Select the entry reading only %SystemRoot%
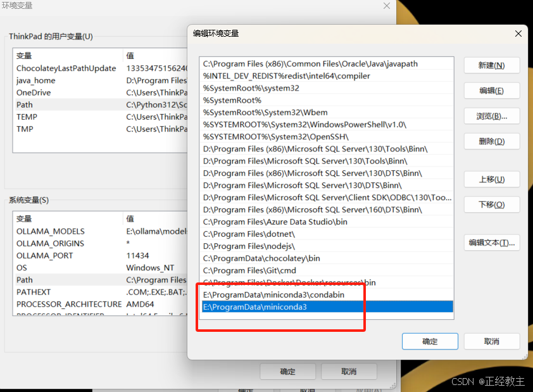Image resolution: width=533 pixels, height=392 pixels. [x=327, y=100]
